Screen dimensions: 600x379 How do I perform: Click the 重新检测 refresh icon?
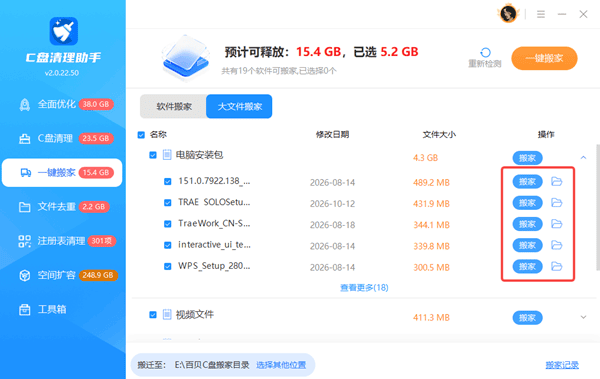(x=485, y=52)
